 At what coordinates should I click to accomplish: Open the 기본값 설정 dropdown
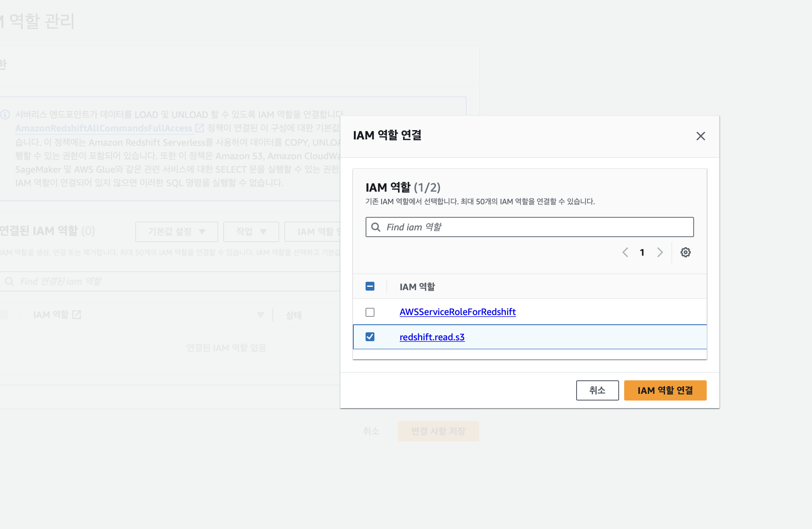(x=176, y=232)
